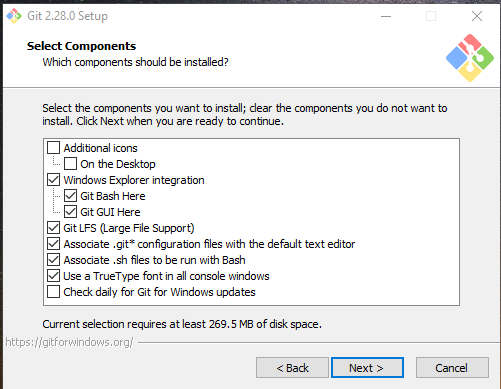Click the Git logo in title bar
This screenshot has height=389, width=501.
(14, 16)
